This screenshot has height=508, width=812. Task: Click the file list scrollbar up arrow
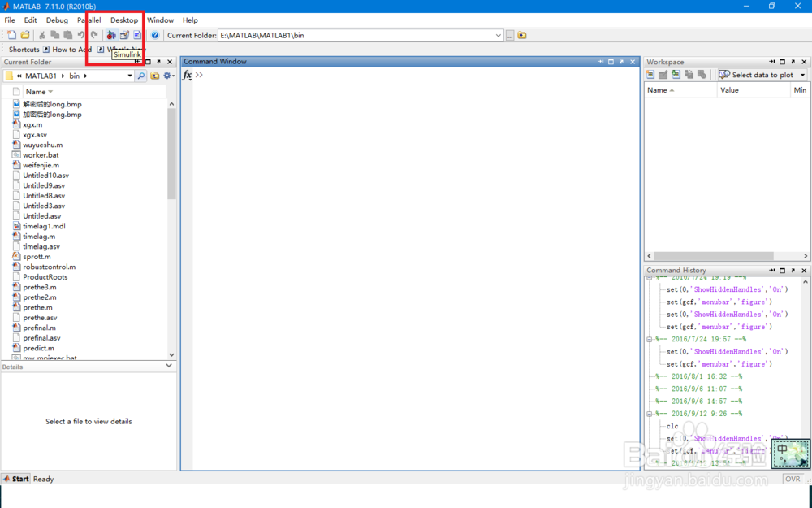click(x=171, y=104)
